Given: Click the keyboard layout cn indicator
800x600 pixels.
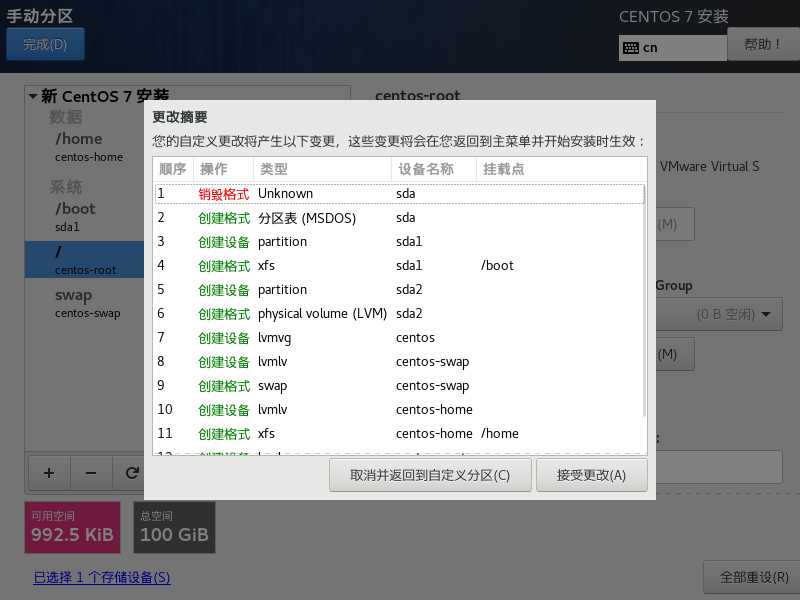Looking at the screenshot, I should 672,48.
